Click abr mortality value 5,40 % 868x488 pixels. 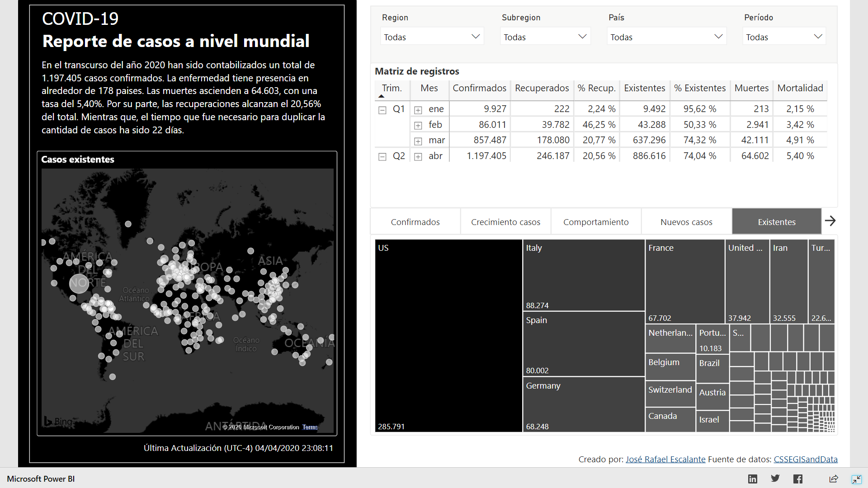[800, 156]
